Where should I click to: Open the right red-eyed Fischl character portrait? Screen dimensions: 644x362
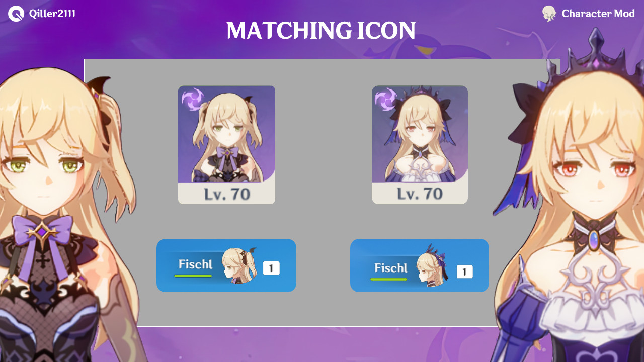tap(420, 134)
